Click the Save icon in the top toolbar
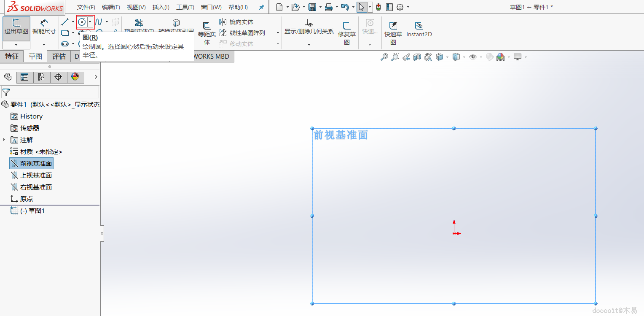This screenshot has height=316, width=644. (x=312, y=7)
